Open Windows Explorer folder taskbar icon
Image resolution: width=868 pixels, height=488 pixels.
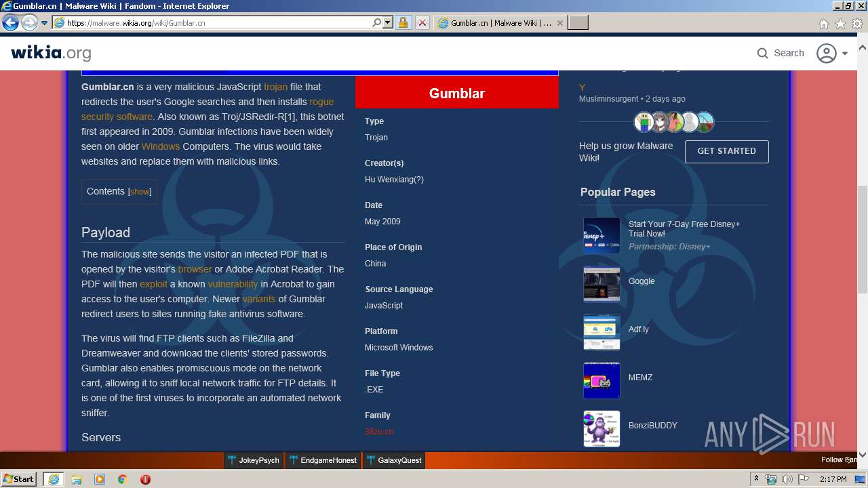(x=77, y=479)
